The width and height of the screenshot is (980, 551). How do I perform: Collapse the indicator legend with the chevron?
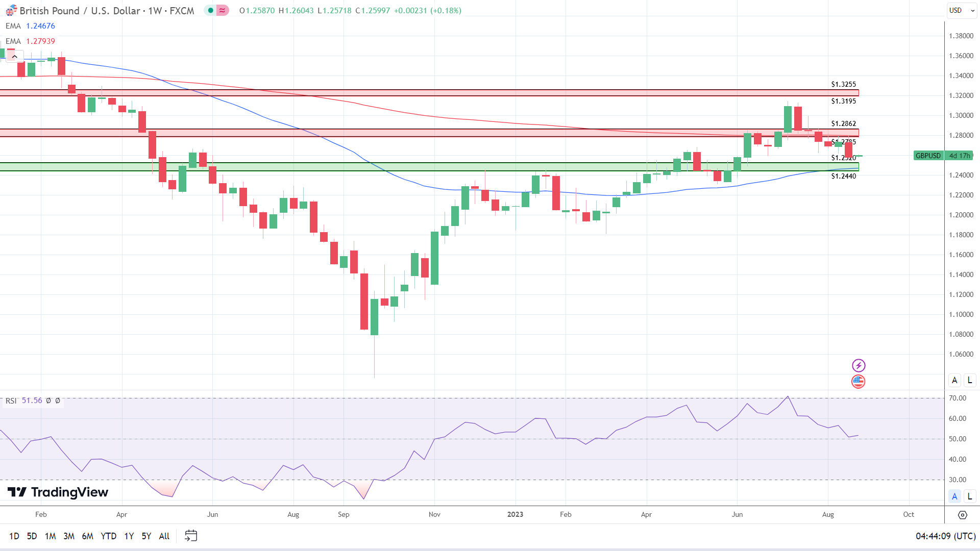(x=15, y=57)
